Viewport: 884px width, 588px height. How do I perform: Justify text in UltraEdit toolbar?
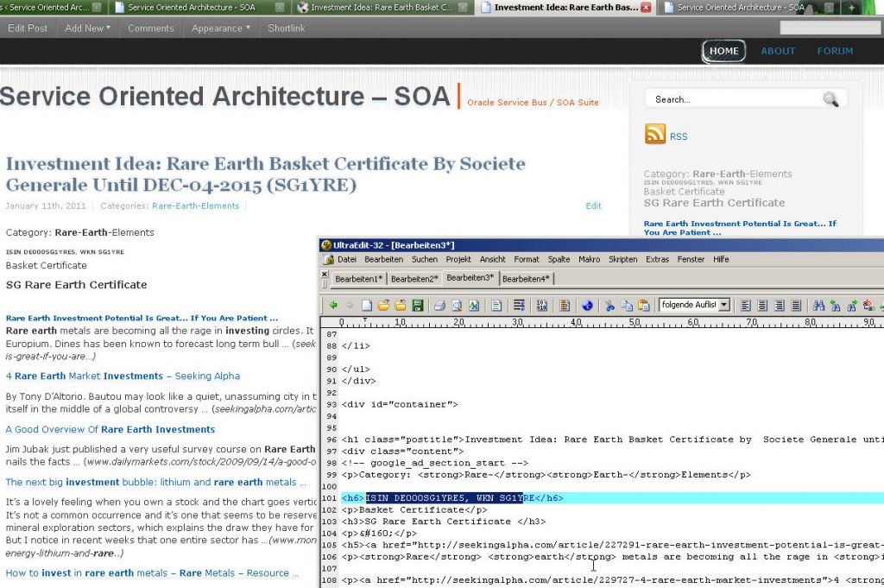coord(796,305)
